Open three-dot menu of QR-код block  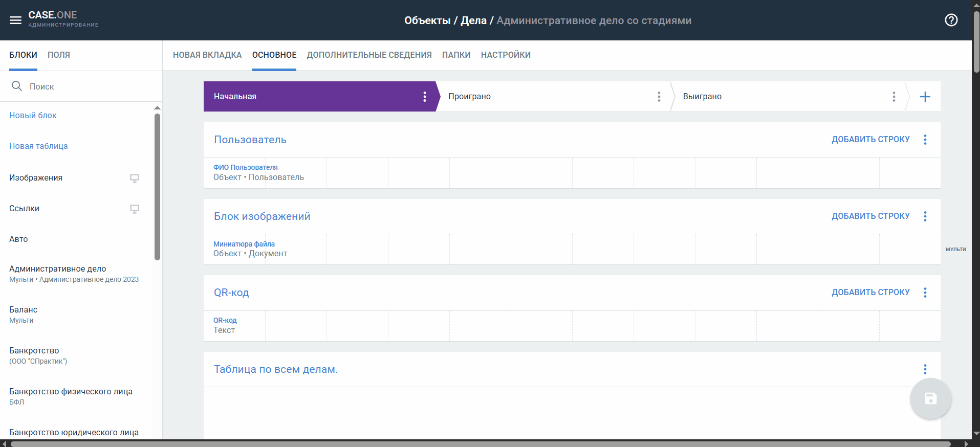(x=925, y=293)
